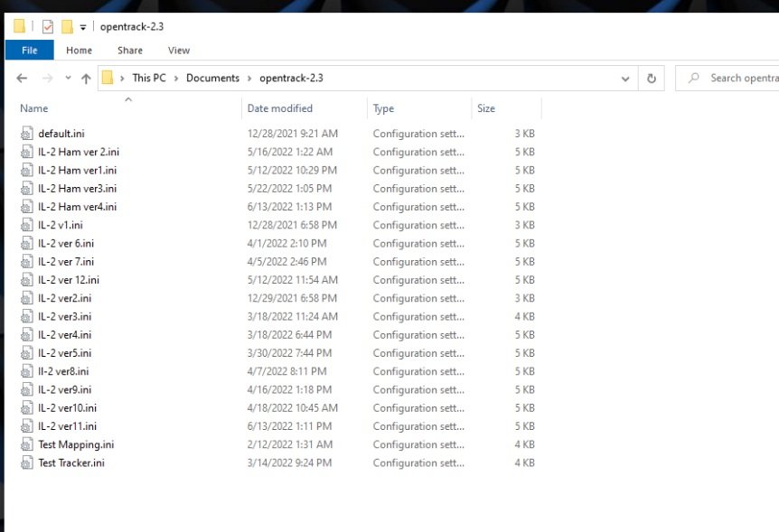Select IL-2 ver 7.ini file icon
Viewport: 779px width, 532px height.
pos(27,262)
